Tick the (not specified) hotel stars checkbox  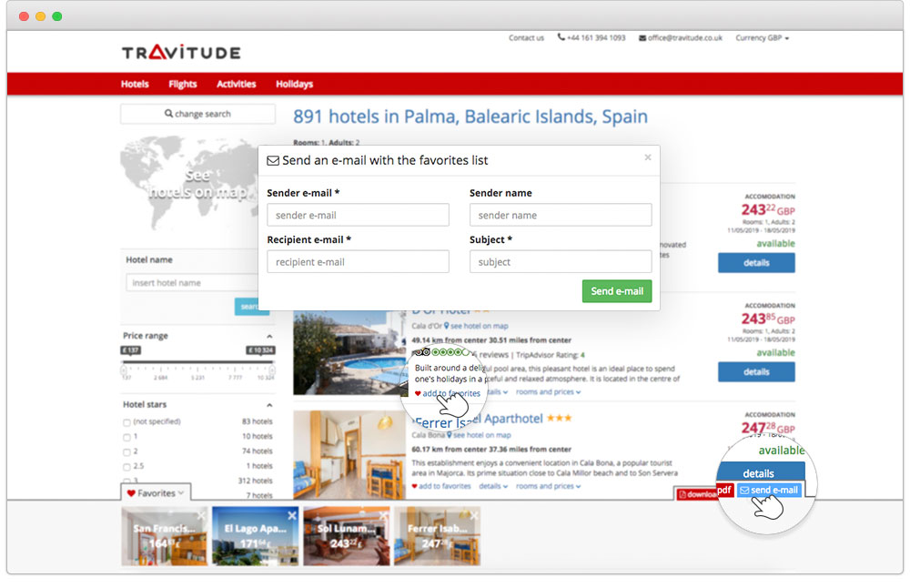pos(126,422)
